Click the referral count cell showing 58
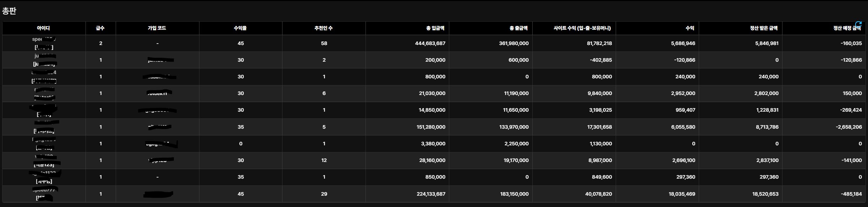This screenshot has height=207, width=868. click(324, 43)
